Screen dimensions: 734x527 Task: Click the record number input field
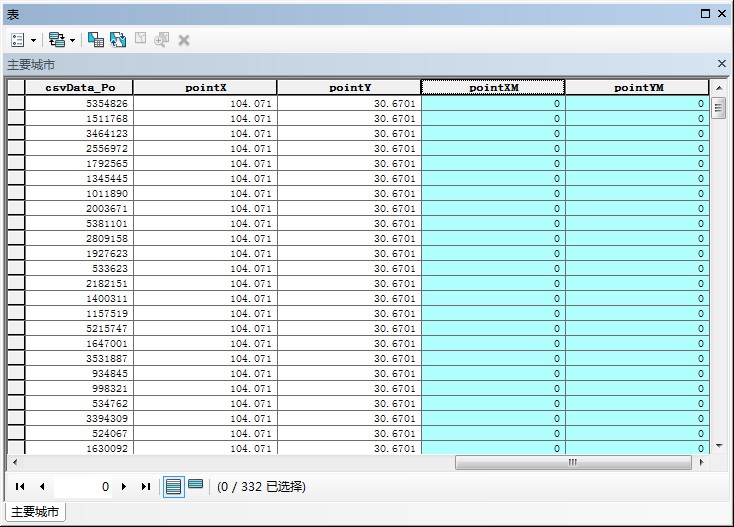pyautogui.click(x=84, y=487)
